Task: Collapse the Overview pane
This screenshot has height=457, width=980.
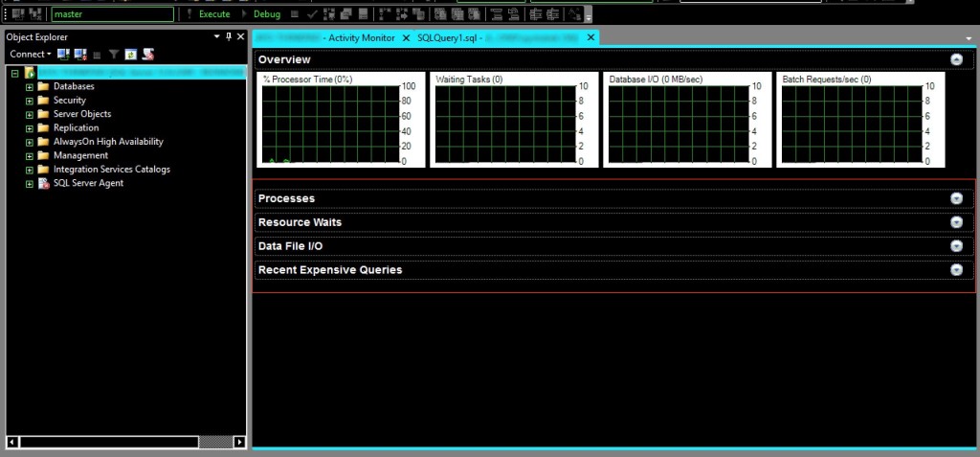Action: coord(956,59)
